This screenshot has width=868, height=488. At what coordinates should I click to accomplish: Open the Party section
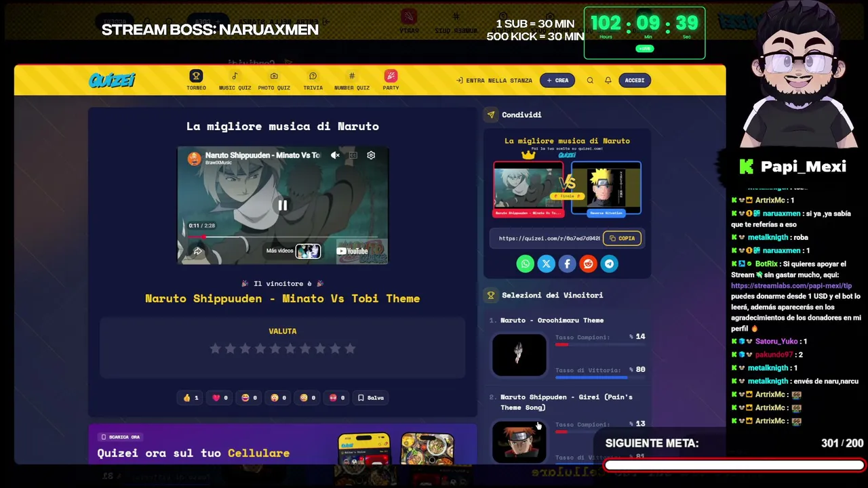tap(391, 80)
